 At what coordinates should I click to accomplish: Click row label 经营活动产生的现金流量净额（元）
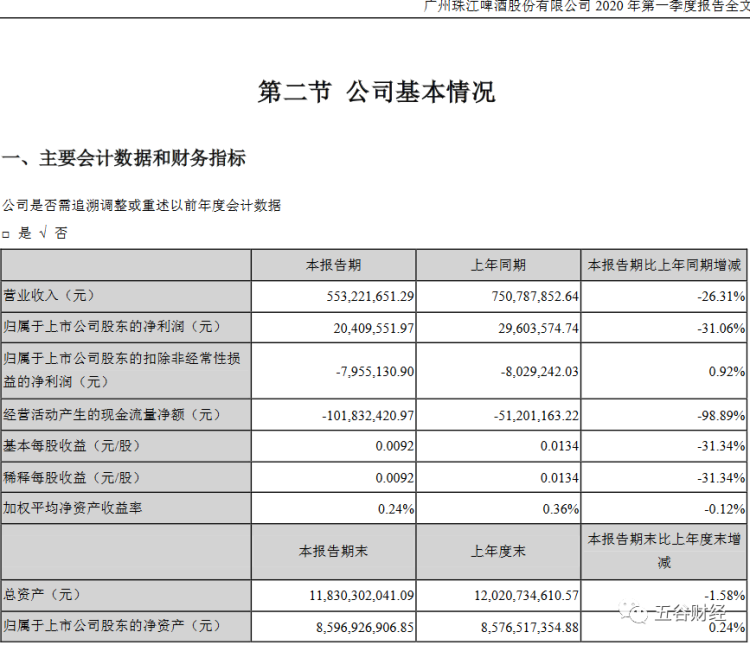coord(112,414)
